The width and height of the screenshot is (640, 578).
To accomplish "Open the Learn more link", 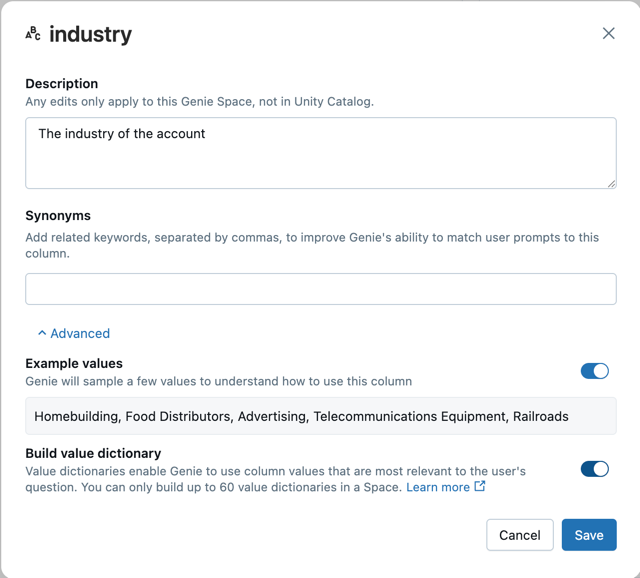I will point(438,487).
